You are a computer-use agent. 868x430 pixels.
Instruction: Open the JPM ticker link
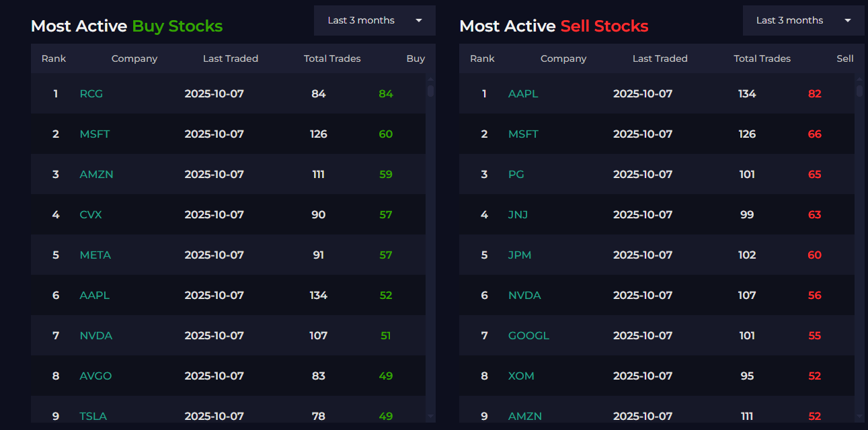point(519,255)
